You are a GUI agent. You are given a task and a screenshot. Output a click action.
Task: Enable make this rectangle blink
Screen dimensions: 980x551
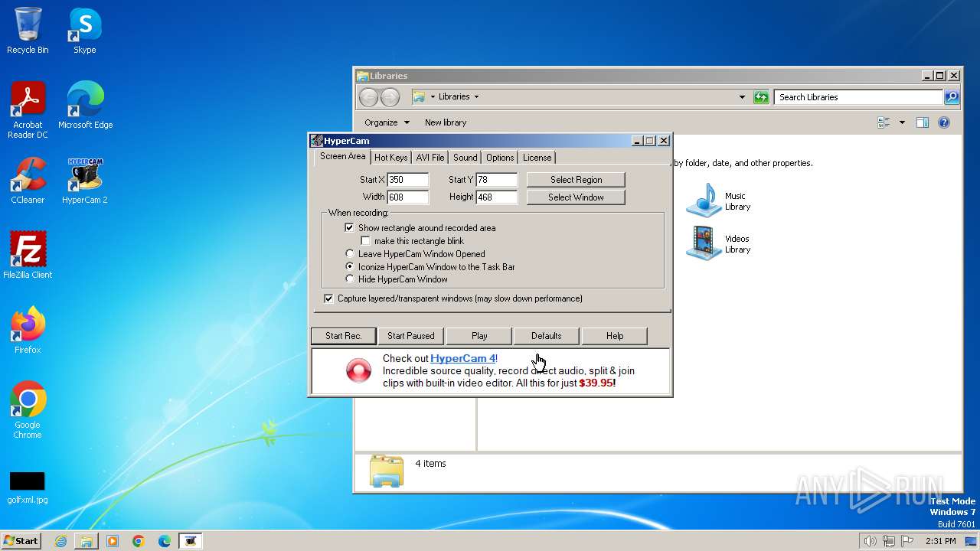click(365, 241)
